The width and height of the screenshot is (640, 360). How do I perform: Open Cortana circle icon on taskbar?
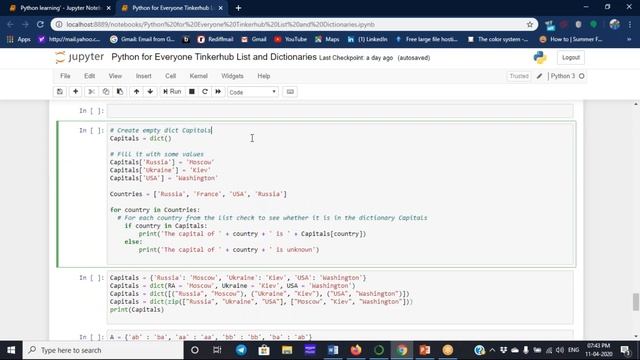195,350
